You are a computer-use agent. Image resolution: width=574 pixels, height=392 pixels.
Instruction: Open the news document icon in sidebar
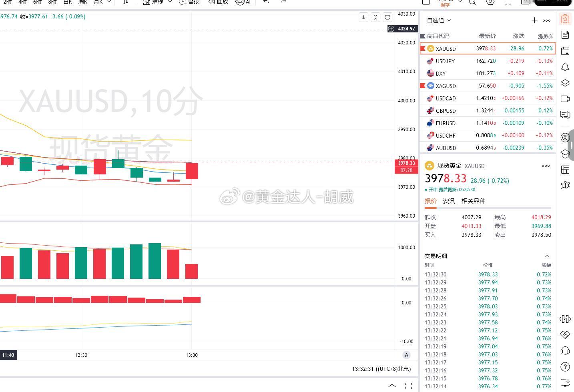click(565, 35)
